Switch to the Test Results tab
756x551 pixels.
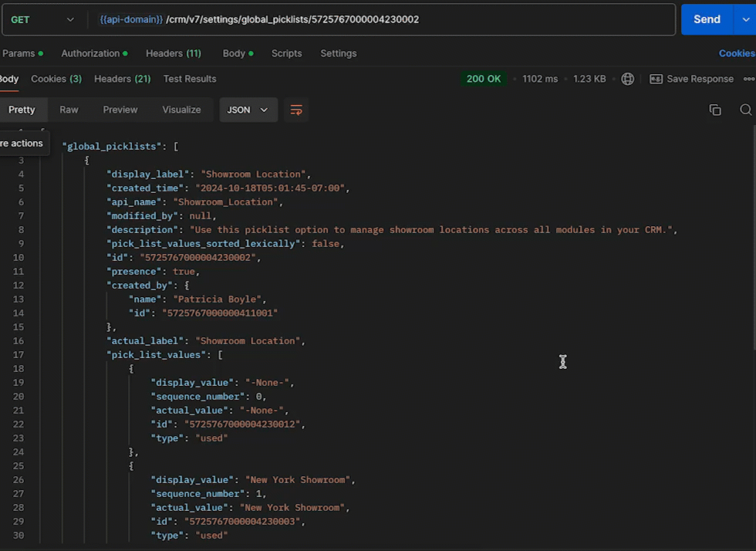point(190,79)
